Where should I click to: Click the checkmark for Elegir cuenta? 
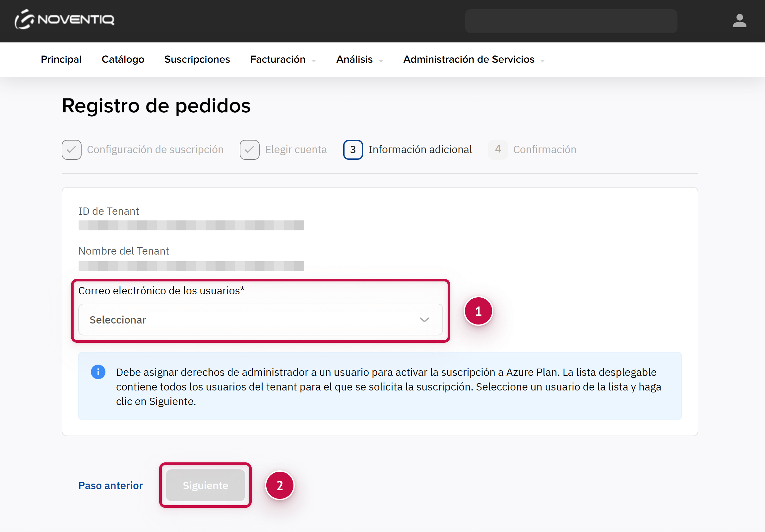pyautogui.click(x=249, y=149)
